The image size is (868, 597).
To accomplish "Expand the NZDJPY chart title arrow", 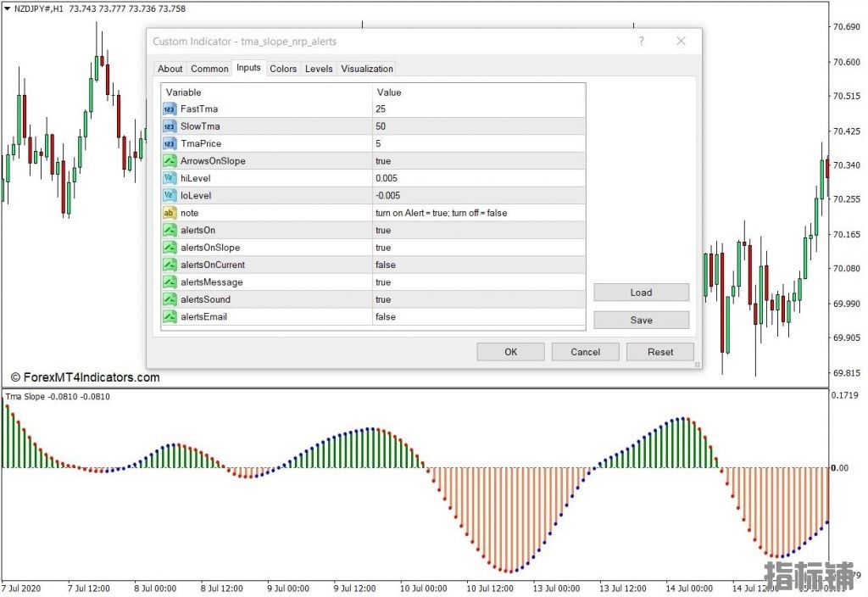I will 7,8.
